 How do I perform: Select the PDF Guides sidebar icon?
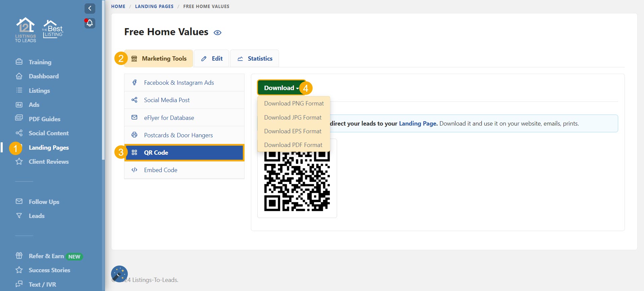(x=19, y=119)
